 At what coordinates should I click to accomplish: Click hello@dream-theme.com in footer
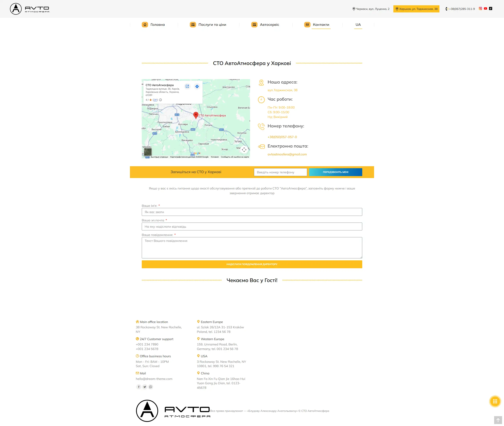point(154,379)
